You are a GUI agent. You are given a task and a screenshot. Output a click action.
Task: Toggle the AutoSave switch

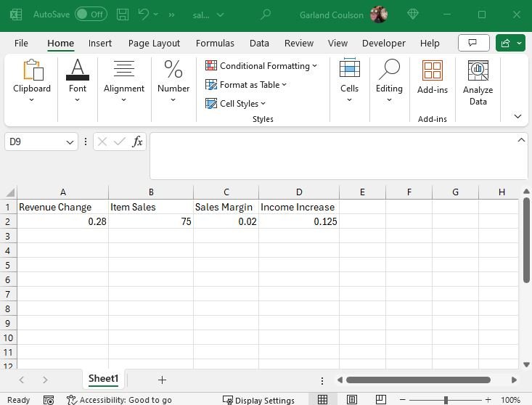[x=91, y=15]
